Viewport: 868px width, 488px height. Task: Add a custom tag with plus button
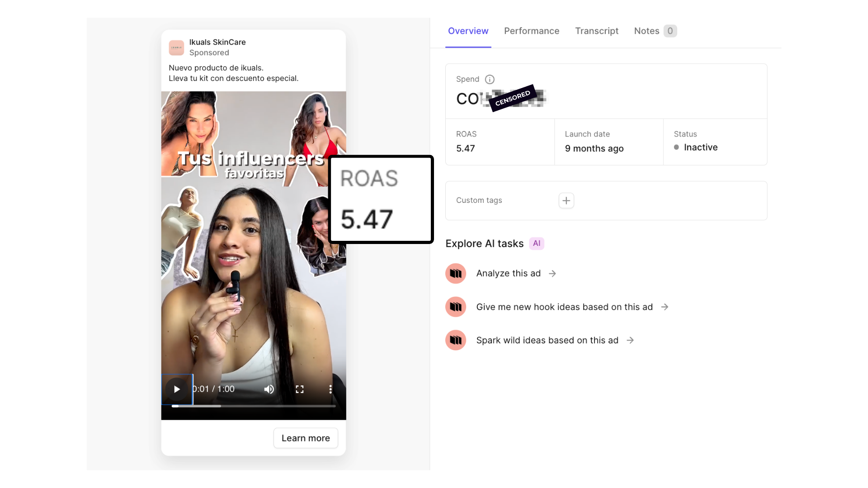tap(566, 200)
